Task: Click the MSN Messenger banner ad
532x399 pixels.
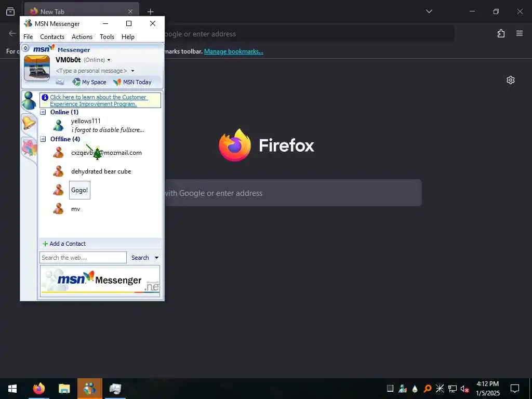Action: click(x=100, y=281)
